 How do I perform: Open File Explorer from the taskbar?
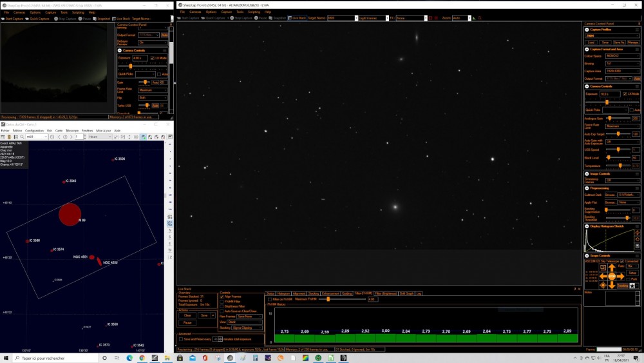coord(167,358)
